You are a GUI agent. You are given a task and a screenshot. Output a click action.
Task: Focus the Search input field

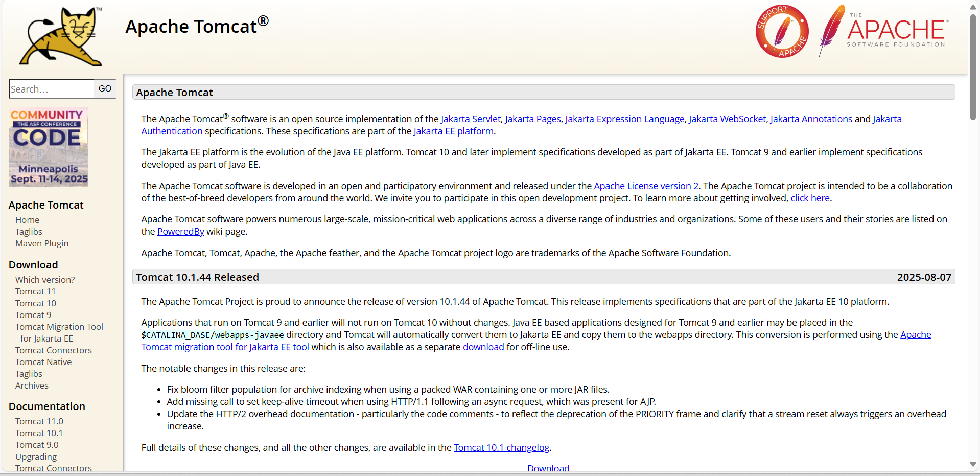pyautogui.click(x=51, y=89)
